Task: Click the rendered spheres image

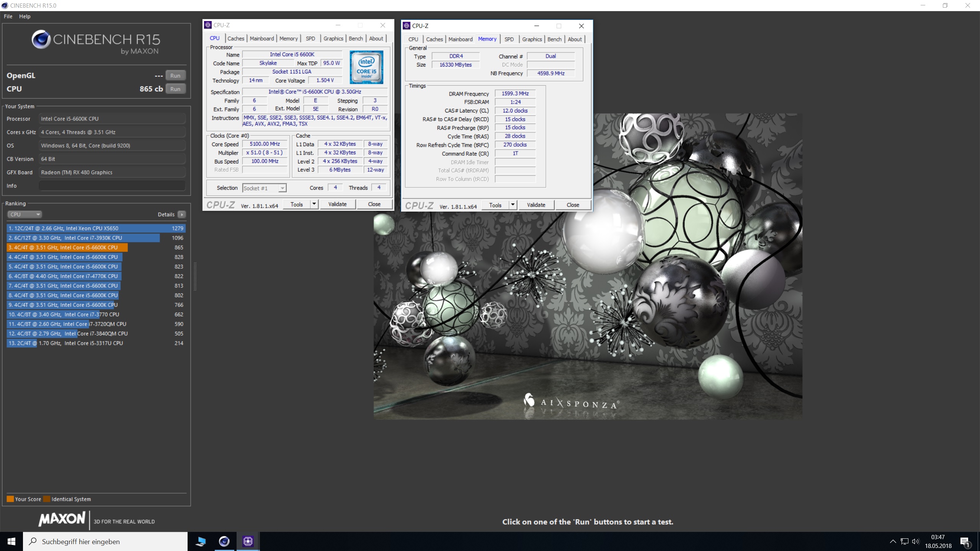Action: (588, 266)
